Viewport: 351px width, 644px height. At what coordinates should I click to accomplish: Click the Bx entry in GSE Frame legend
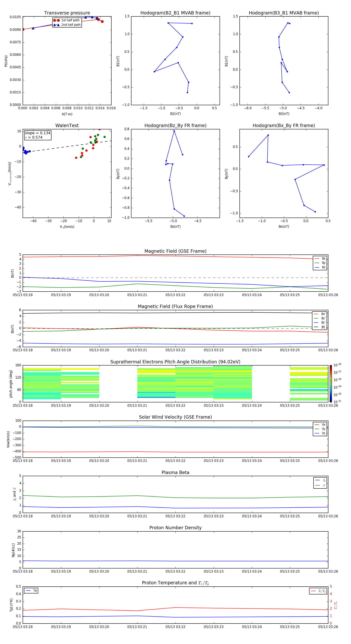pyautogui.click(x=320, y=259)
